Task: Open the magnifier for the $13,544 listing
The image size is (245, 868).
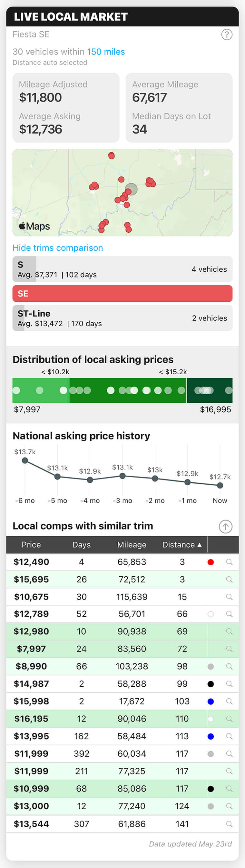Action: tap(230, 823)
